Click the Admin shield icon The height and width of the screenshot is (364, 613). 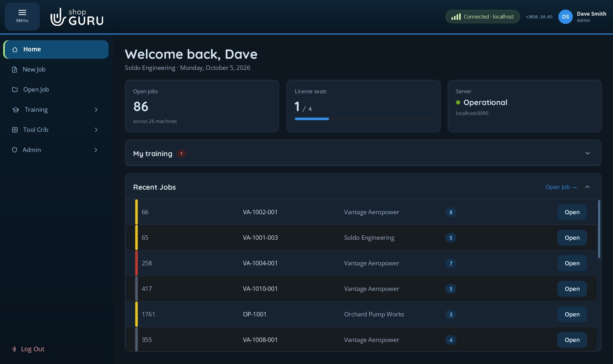15,150
